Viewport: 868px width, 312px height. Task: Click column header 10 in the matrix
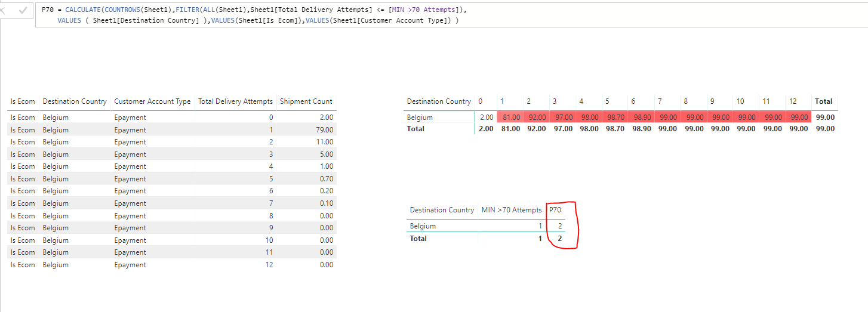tap(740, 101)
